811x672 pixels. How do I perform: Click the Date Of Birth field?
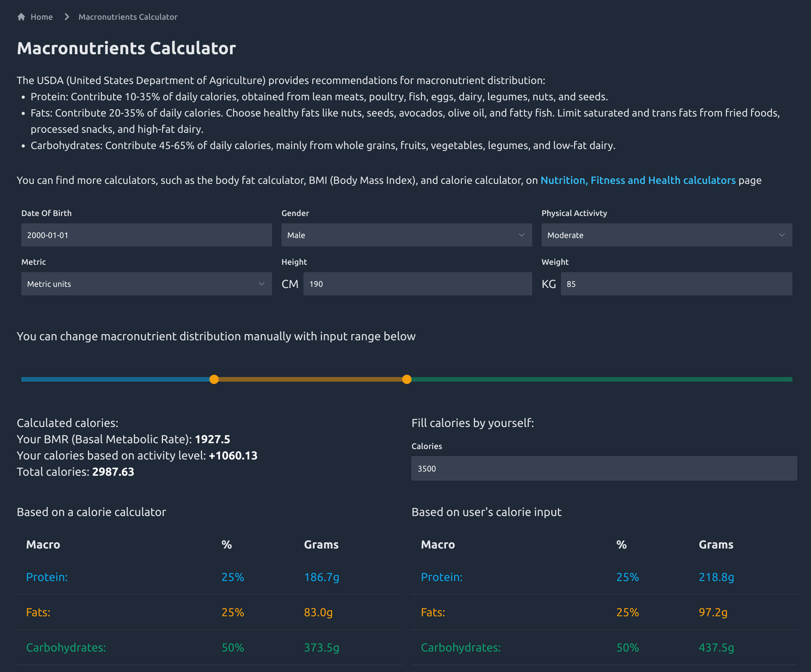147,235
